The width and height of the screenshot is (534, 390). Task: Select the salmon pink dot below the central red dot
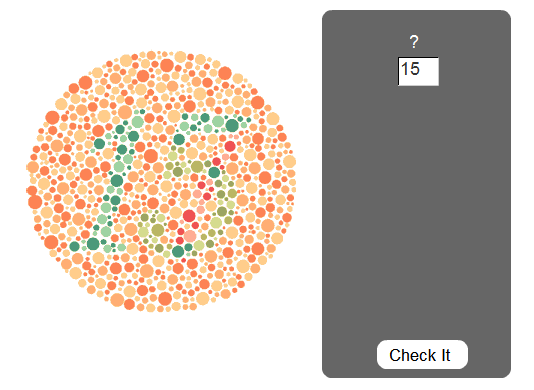190,236
